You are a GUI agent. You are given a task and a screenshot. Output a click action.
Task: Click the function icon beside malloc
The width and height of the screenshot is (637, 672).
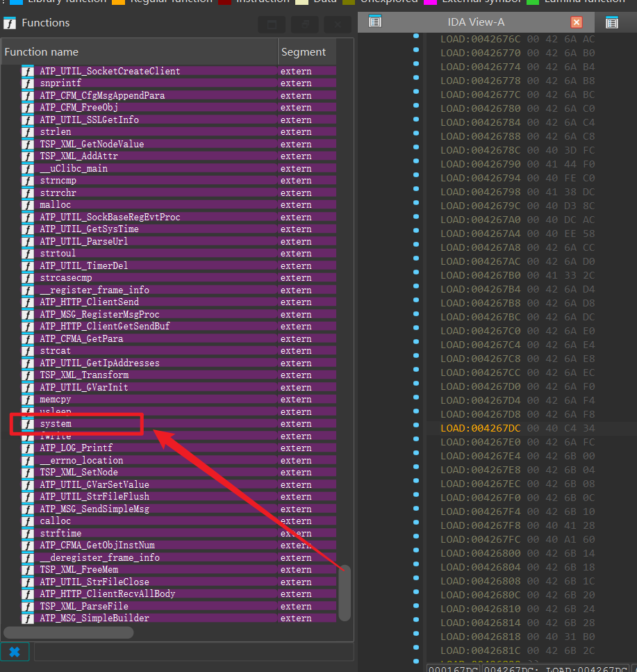coord(28,205)
